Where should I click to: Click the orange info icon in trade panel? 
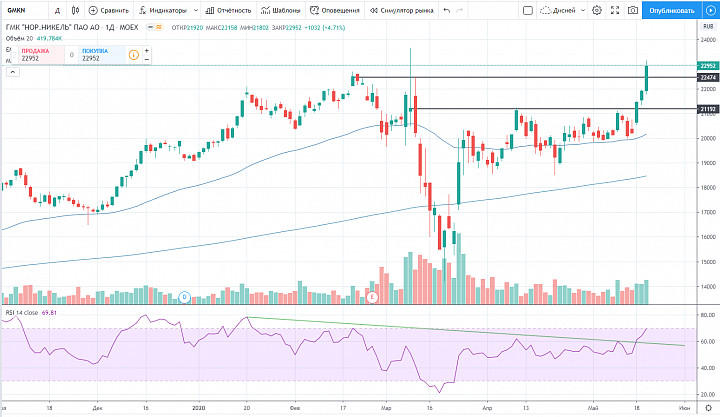click(x=134, y=55)
